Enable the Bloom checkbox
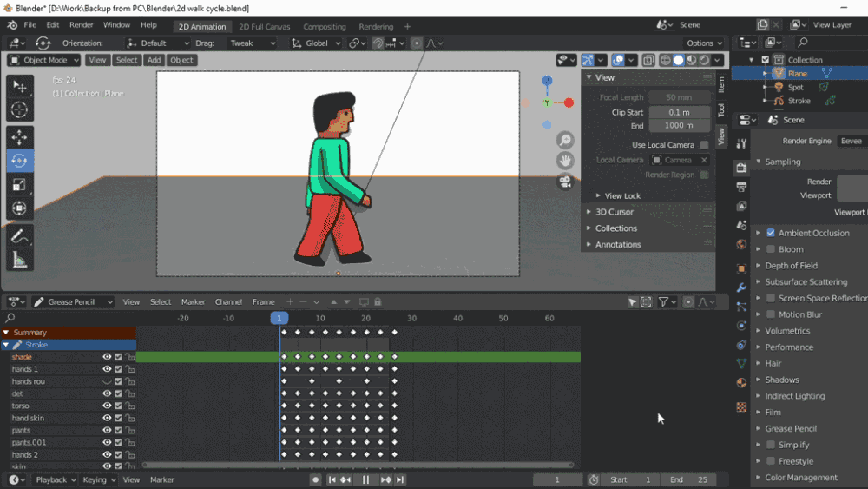 [771, 249]
